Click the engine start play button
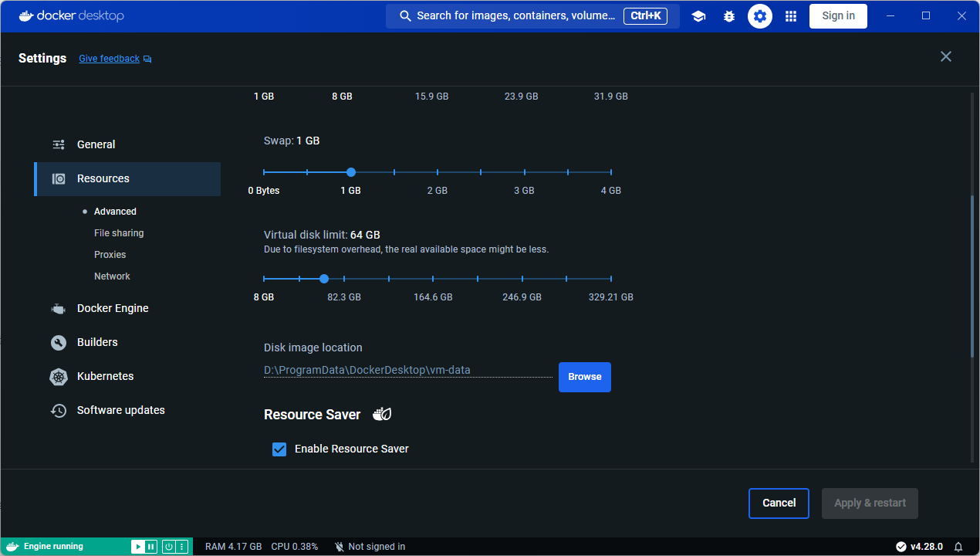This screenshot has width=980, height=556. [x=138, y=547]
